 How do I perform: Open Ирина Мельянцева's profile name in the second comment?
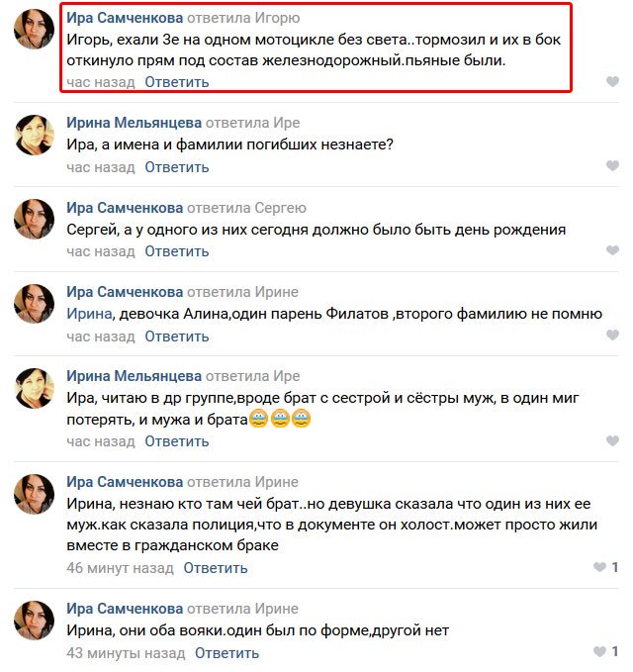[x=135, y=123]
